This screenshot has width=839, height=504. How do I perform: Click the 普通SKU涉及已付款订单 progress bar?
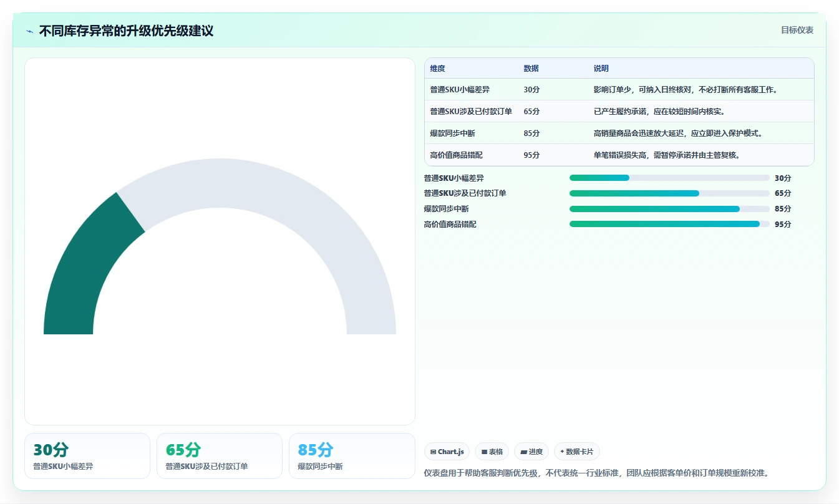[x=669, y=193]
